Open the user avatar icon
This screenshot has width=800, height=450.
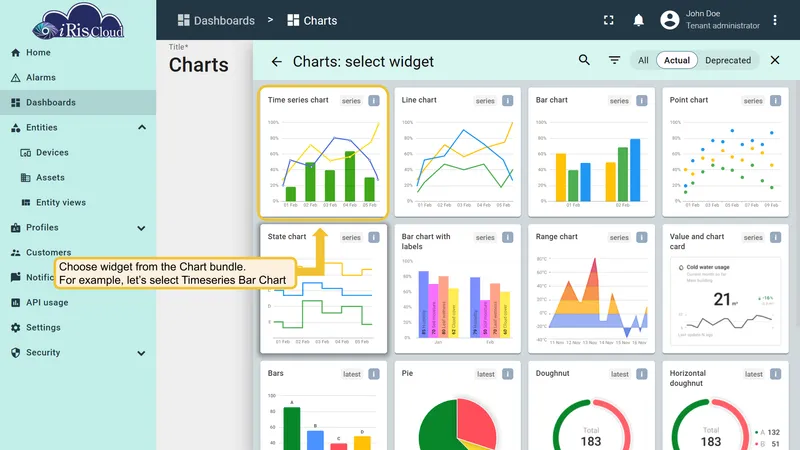pos(669,20)
